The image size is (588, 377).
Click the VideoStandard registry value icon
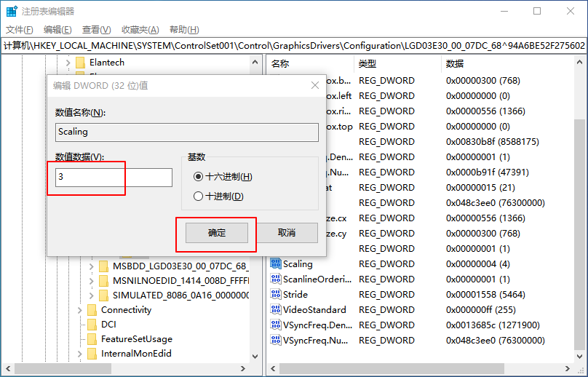click(276, 310)
